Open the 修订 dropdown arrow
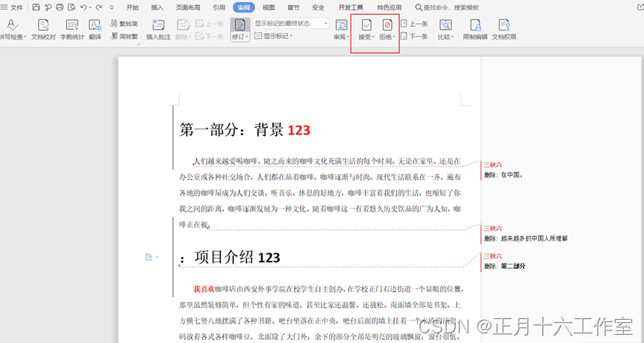644x343 pixels. pyautogui.click(x=247, y=37)
